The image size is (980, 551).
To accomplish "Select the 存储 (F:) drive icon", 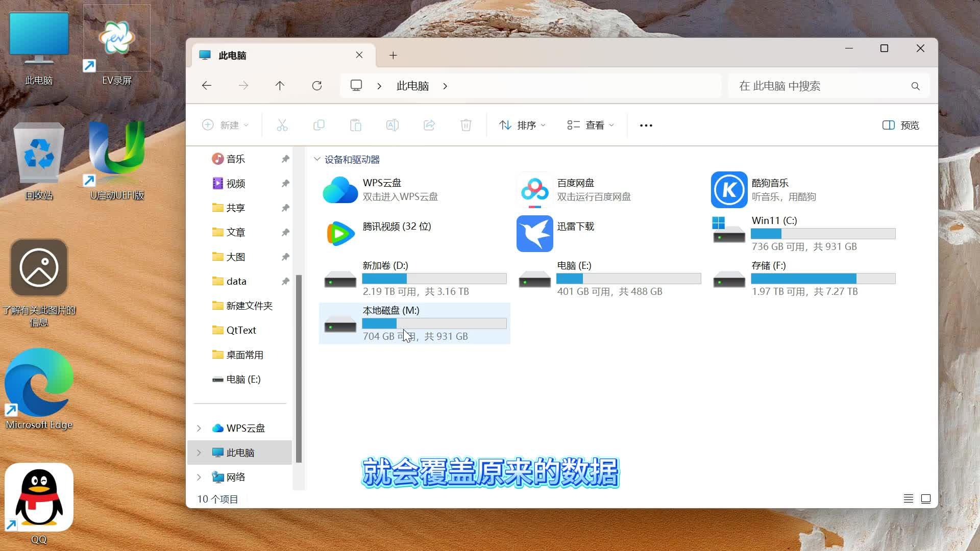I will click(729, 280).
